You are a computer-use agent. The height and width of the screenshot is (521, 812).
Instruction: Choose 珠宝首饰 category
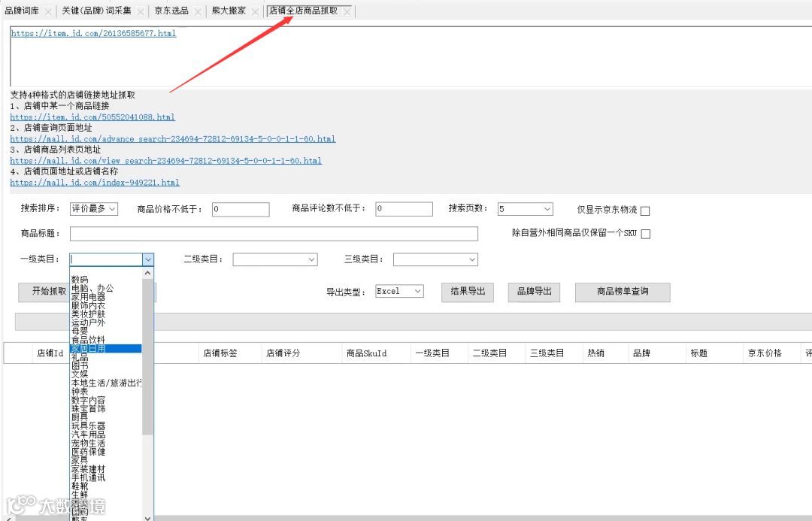[x=88, y=409]
